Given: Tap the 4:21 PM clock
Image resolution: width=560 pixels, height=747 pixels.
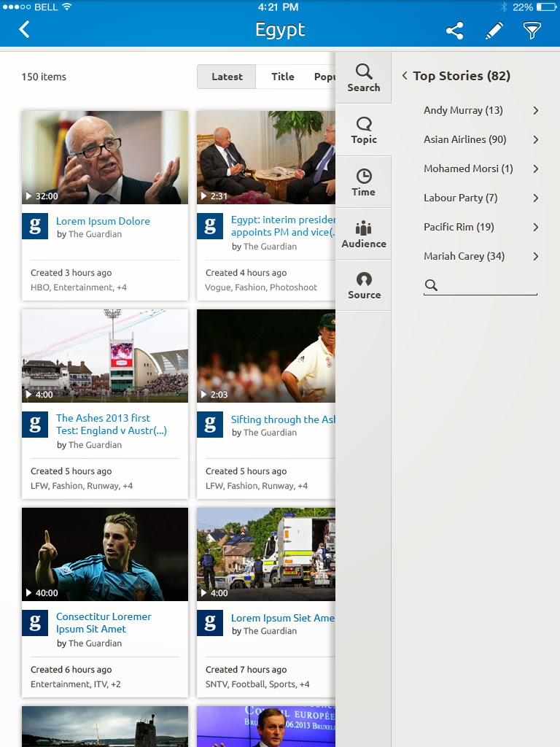Looking at the screenshot, I should (278, 7).
